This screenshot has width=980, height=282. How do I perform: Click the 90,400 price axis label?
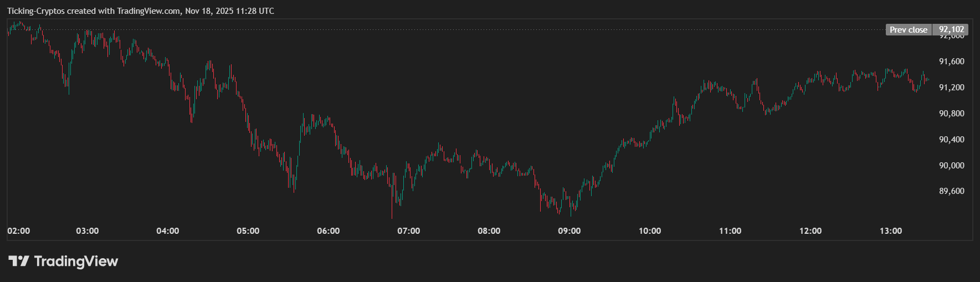coord(951,140)
